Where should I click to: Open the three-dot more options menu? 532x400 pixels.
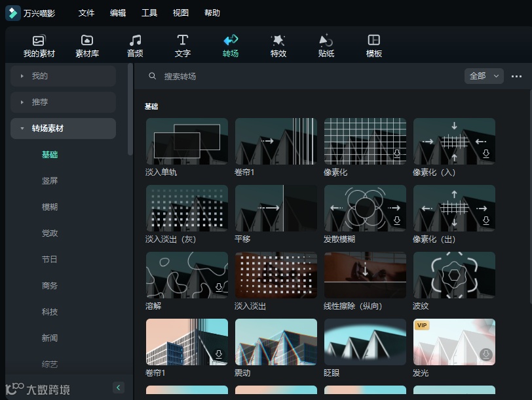click(x=516, y=76)
